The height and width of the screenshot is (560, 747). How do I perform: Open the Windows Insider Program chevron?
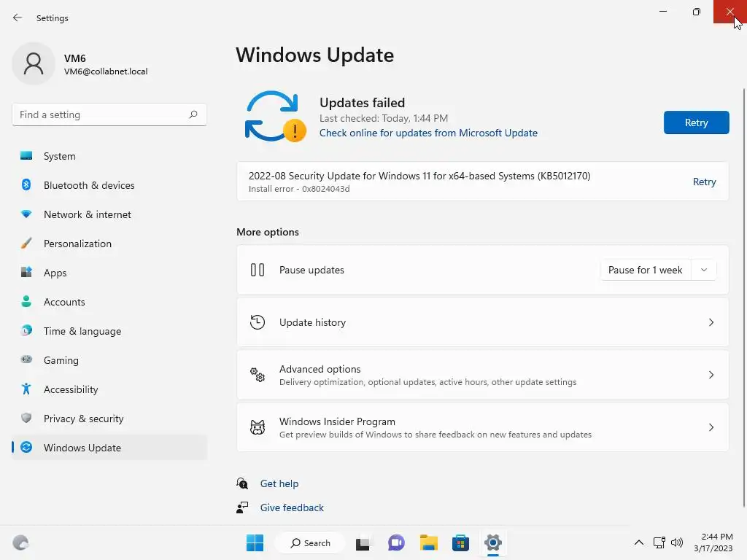(x=711, y=427)
